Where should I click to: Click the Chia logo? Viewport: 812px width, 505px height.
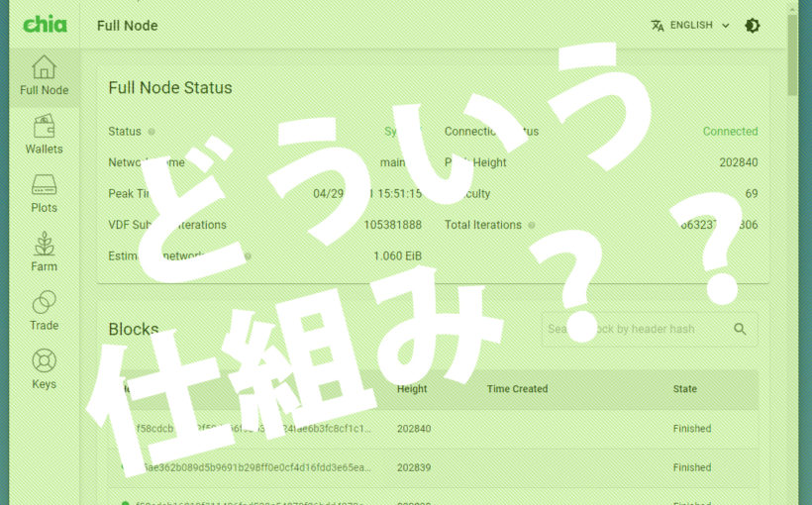click(45, 25)
